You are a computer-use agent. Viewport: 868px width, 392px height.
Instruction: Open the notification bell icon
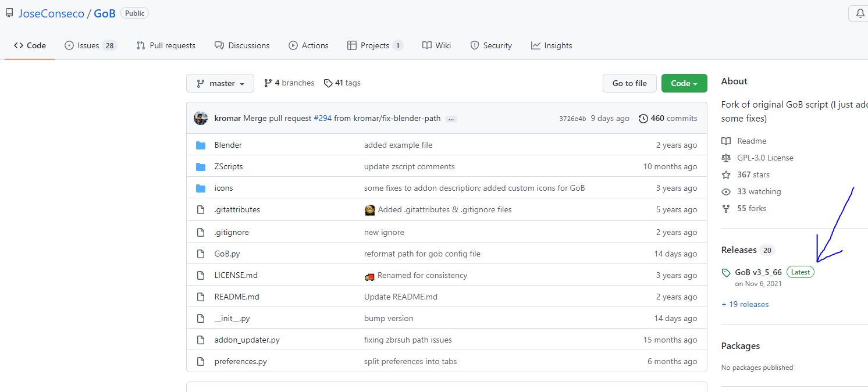point(859,13)
